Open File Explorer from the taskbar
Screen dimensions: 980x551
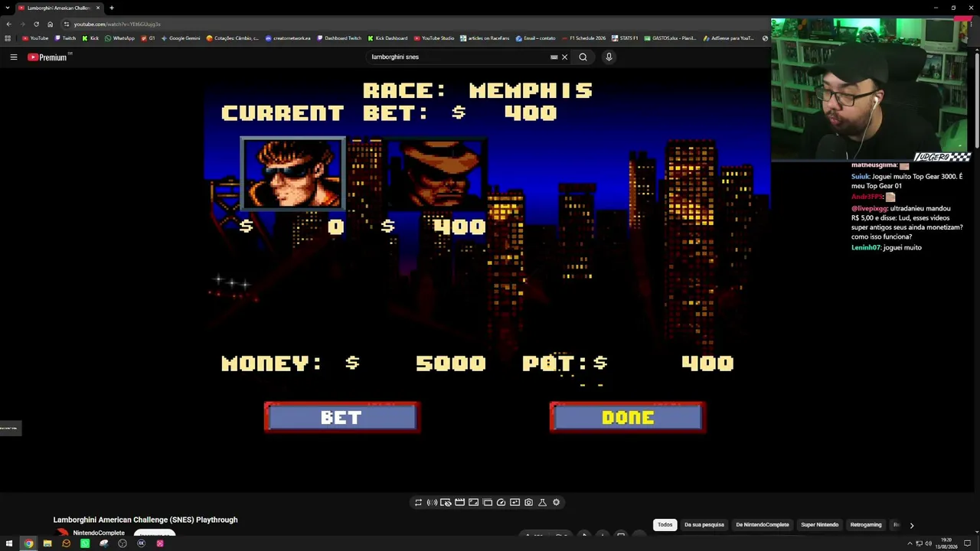(47, 543)
